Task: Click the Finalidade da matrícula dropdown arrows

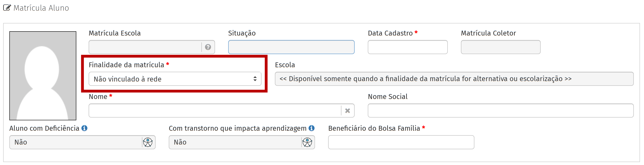Action: 255,79
